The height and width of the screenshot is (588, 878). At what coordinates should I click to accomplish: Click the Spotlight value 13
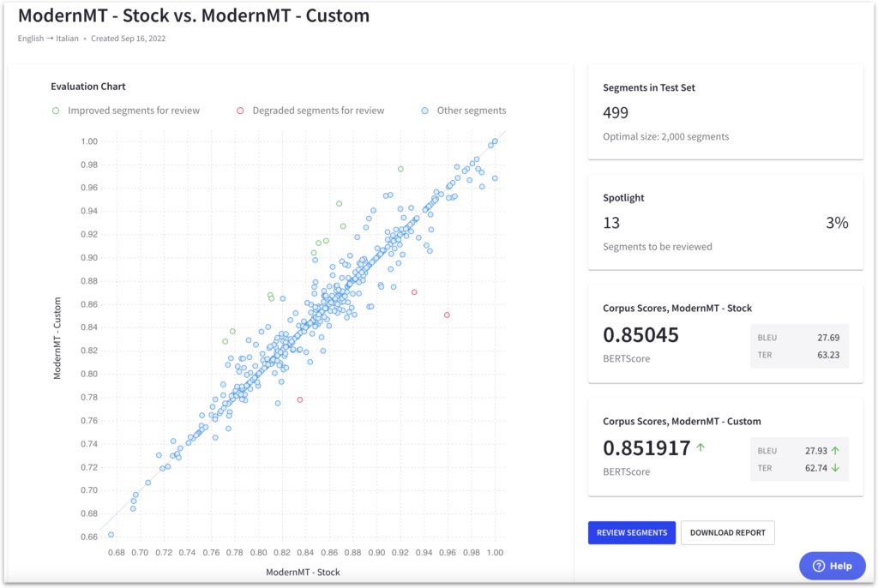610,223
